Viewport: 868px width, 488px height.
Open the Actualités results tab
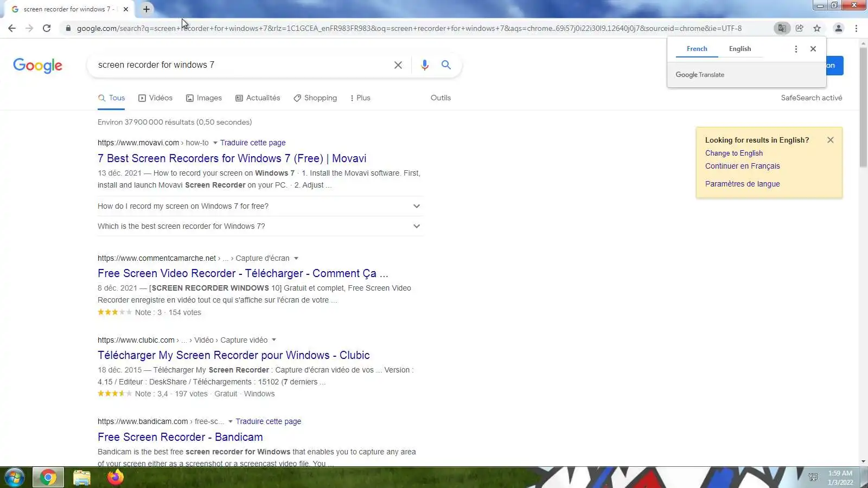(258, 98)
